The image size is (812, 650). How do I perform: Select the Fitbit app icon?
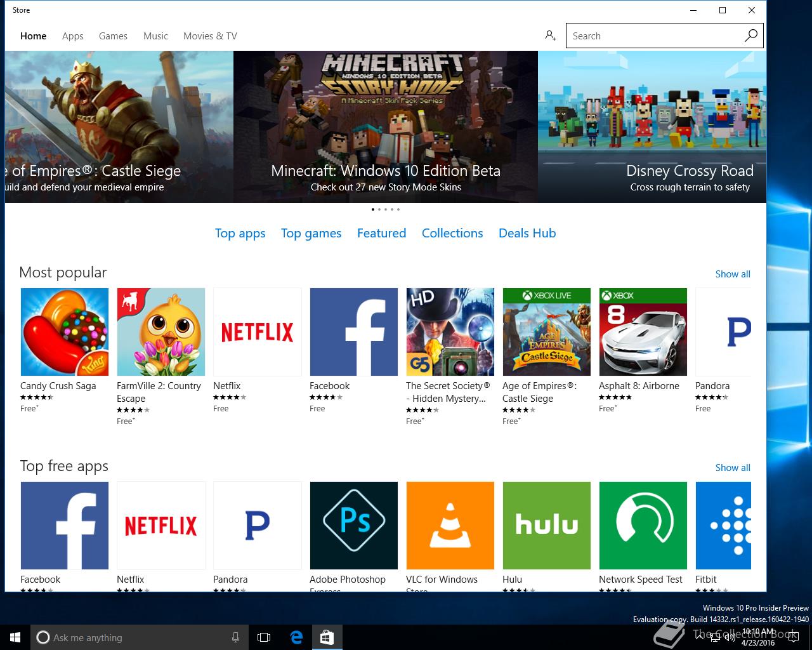click(x=723, y=526)
